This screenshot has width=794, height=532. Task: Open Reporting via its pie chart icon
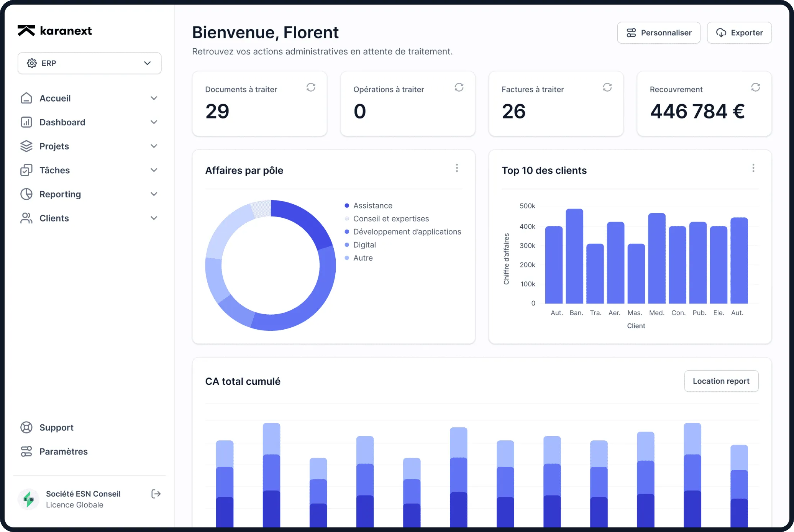coord(26,194)
